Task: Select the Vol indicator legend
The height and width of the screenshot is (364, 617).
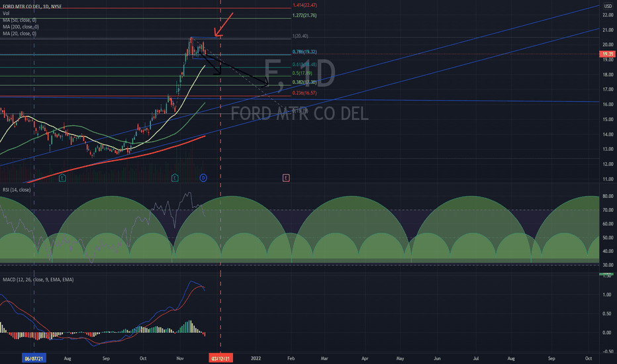Action: click(6, 13)
